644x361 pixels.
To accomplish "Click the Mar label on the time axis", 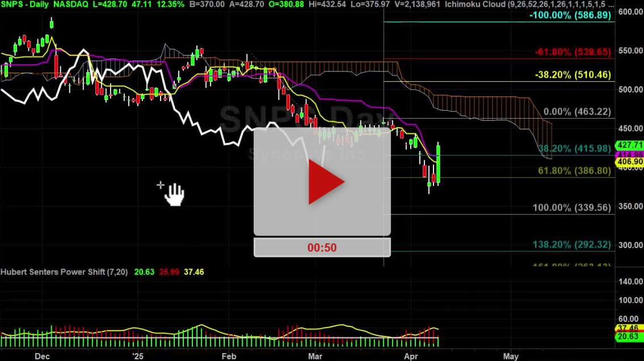I will click(315, 356).
